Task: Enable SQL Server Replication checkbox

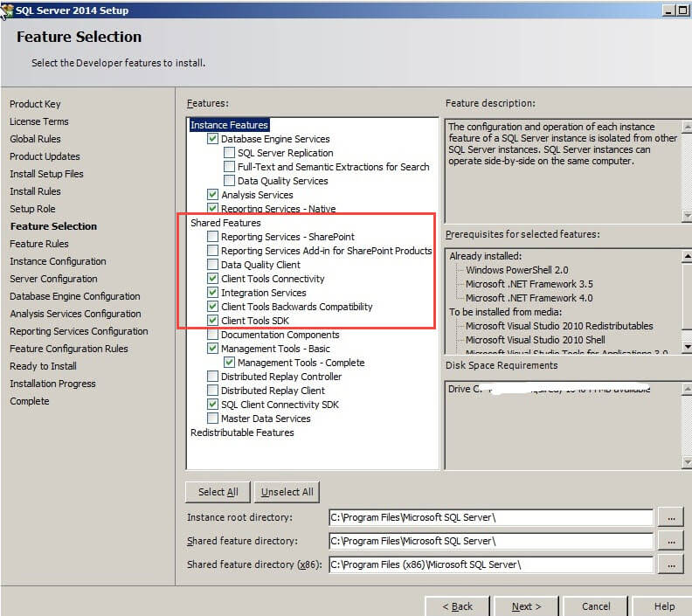Action: (x=229, y=153)
